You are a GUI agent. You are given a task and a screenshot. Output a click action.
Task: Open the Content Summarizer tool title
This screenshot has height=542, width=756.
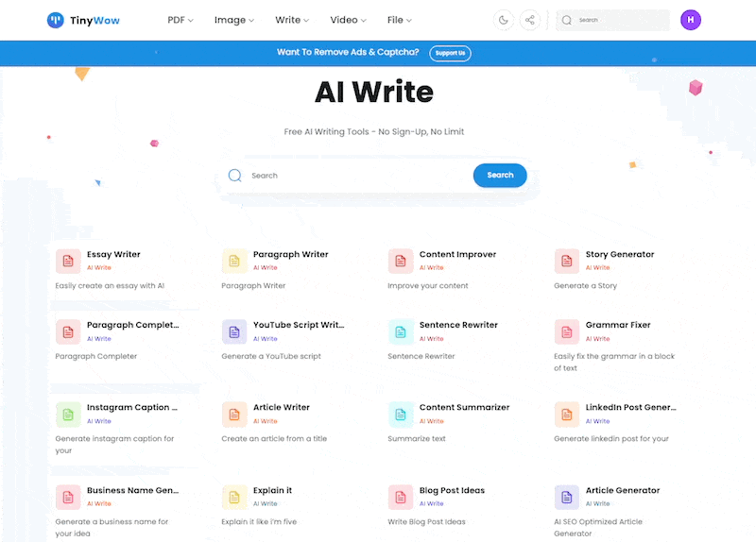click(x=464, y=407)
